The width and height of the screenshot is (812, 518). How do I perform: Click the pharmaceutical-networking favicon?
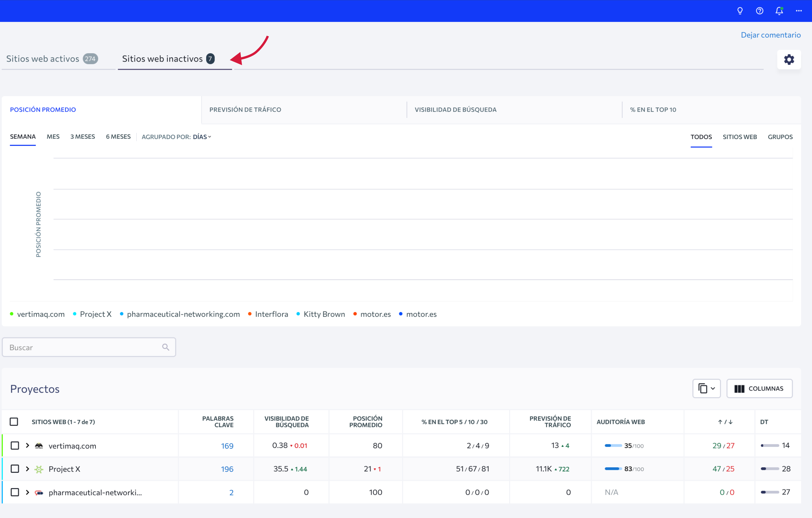[39, 492]
